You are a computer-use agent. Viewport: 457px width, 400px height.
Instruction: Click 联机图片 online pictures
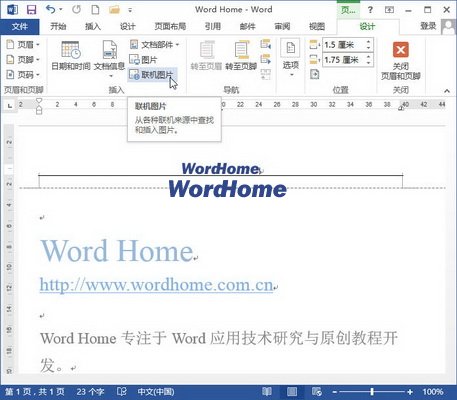point(152,75)
